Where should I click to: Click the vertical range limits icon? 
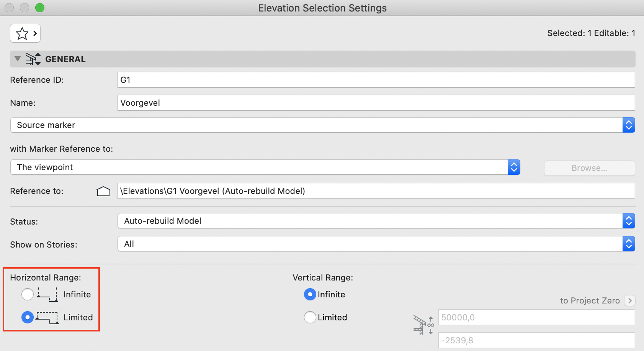423,325
